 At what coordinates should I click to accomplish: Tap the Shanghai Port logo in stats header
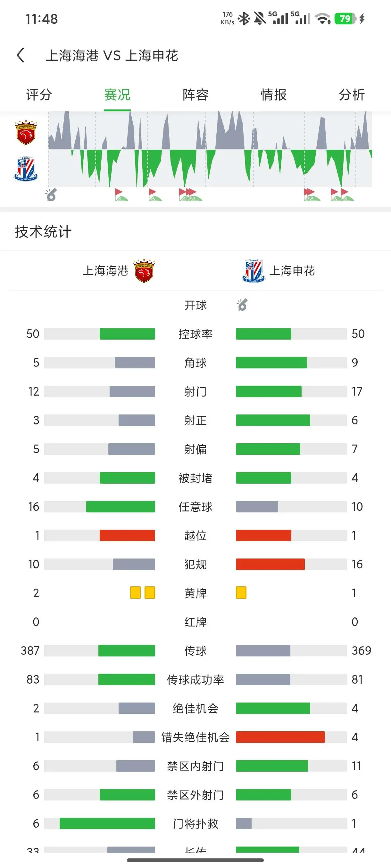coord(144,271)
